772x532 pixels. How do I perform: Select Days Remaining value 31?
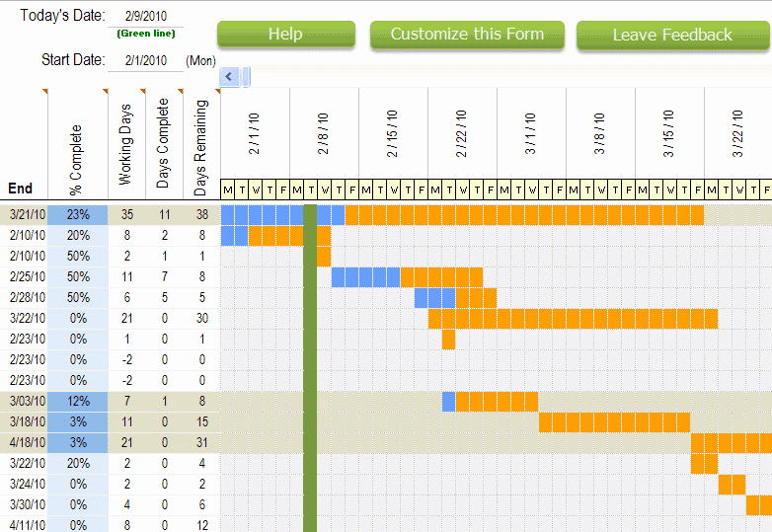[x=201, y=442]
